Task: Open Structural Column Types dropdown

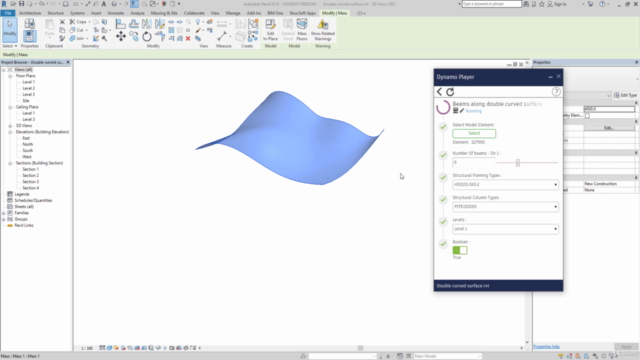Action: [x=505, y=207]
